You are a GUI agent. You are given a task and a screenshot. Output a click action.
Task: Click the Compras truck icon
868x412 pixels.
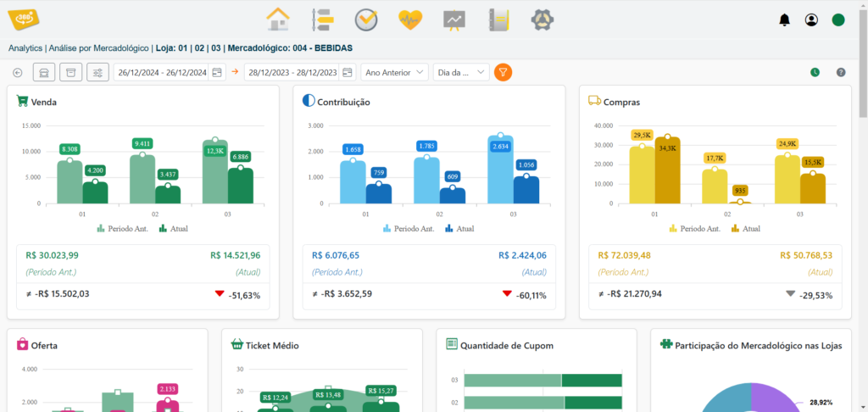click(x=594, y=101)
